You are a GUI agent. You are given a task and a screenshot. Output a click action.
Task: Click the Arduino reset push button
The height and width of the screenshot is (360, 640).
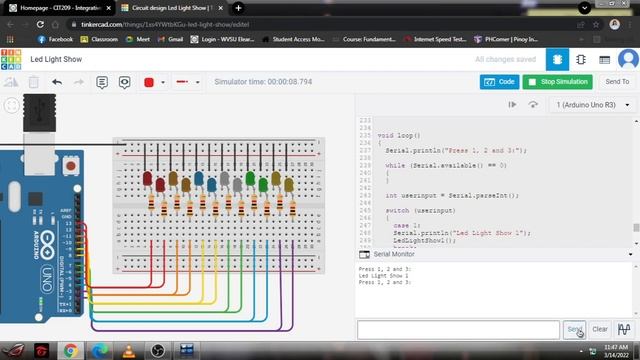71,166
